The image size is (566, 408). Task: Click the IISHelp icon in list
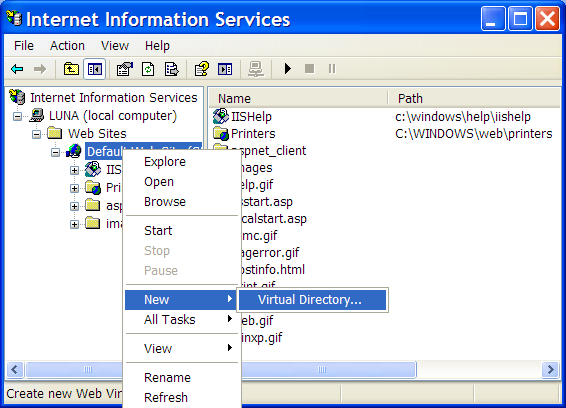221,116
